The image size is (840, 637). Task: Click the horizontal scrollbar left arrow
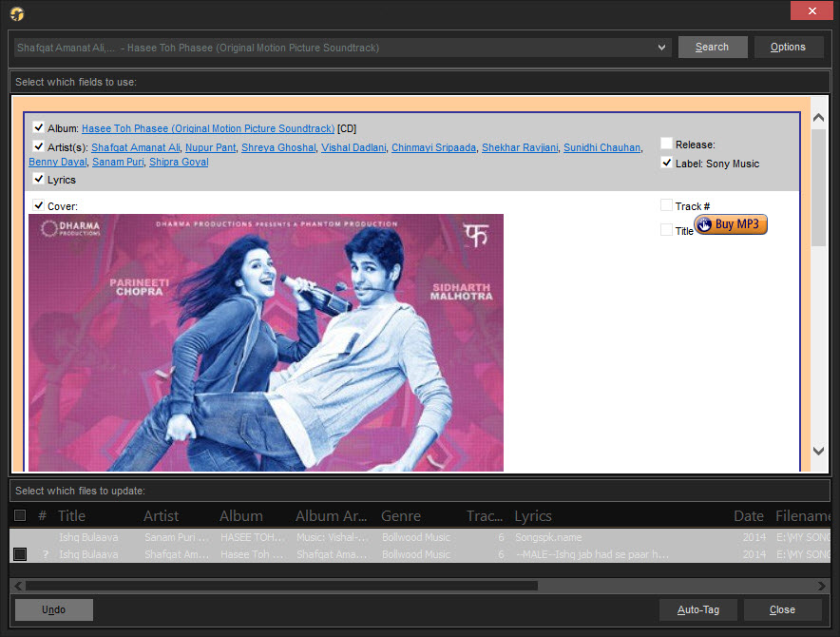pyautogui.click(x=18, y=586)
